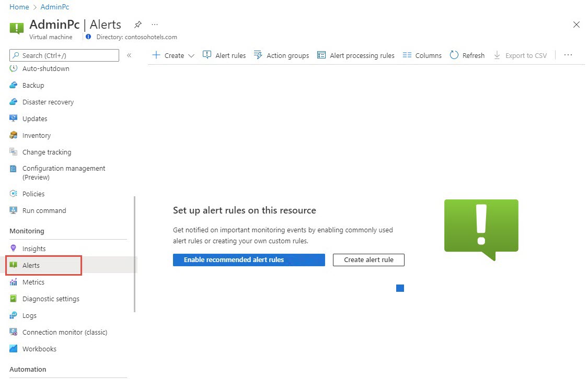588x379 pixels.
Task: Click the Columns icon in toolbar
Action: [x=407, y=55]
